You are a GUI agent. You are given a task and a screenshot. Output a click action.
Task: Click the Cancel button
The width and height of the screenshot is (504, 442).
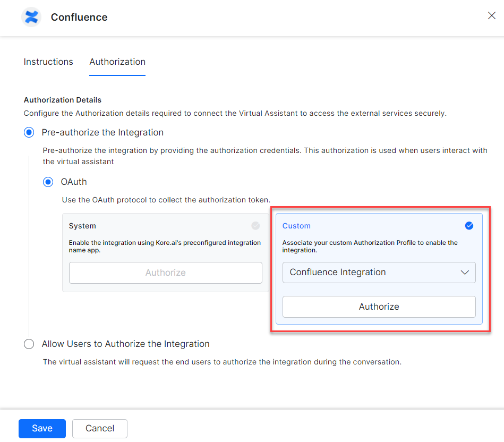coord(100,428)
